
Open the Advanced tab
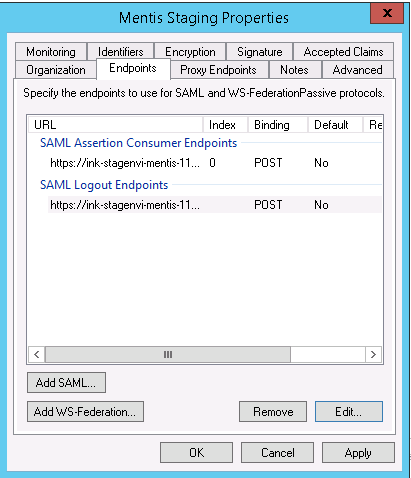coord(357,70)
